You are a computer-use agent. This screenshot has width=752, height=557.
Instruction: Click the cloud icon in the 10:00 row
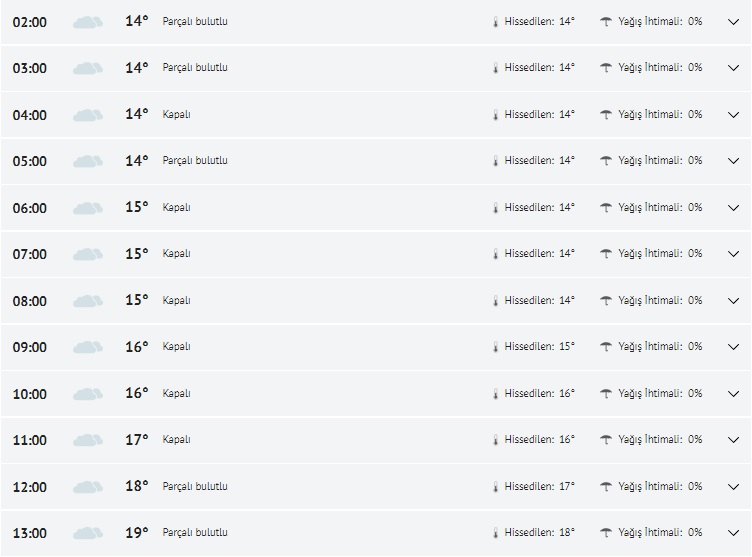click(88, 394)
